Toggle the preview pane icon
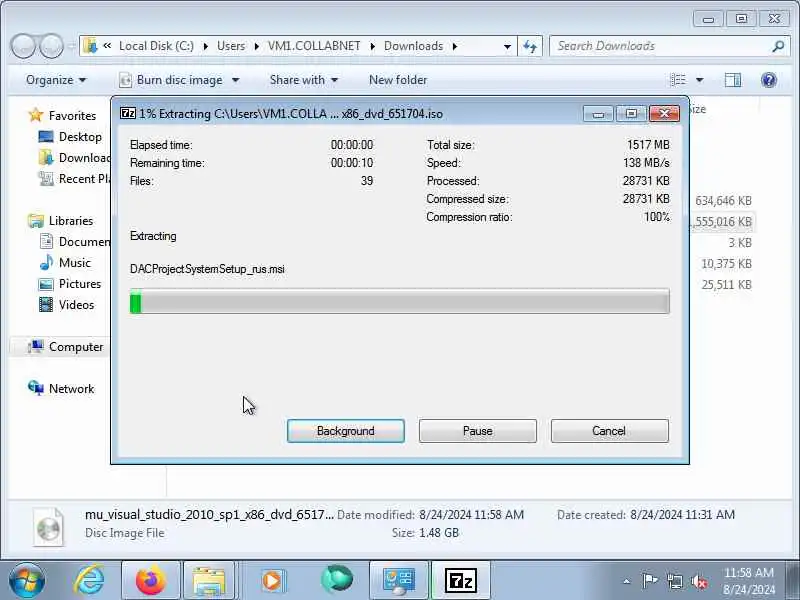Viewport: 800px width, 600px height. point(733,80)
